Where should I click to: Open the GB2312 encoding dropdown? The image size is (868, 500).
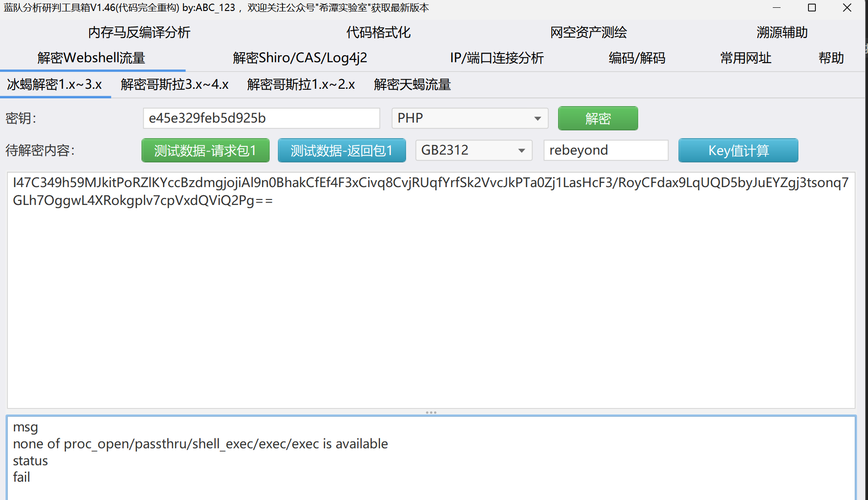click(x=474, y=151)
